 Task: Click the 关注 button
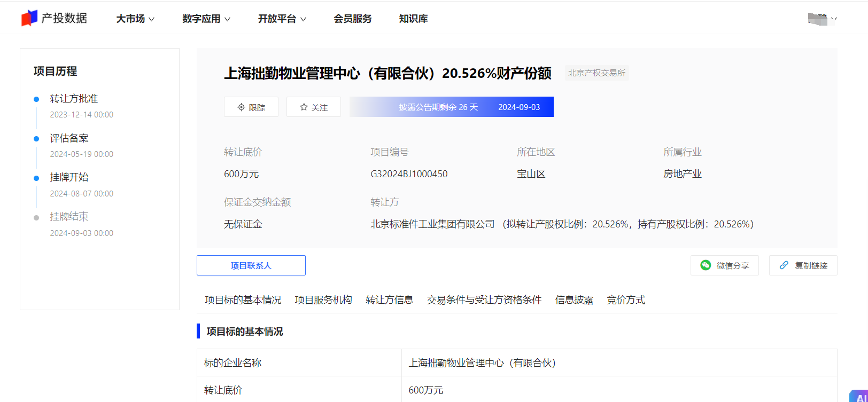click(314, 107)
